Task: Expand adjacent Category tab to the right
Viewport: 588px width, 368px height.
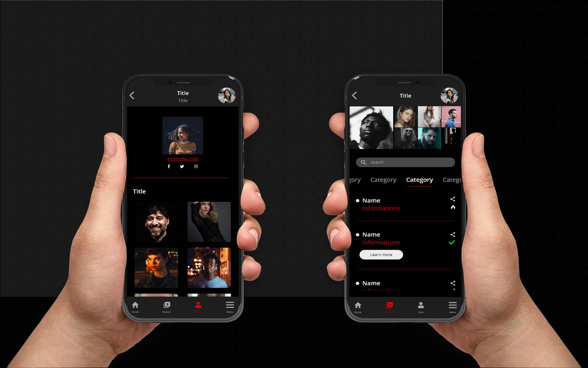Action: coord(451,179)
